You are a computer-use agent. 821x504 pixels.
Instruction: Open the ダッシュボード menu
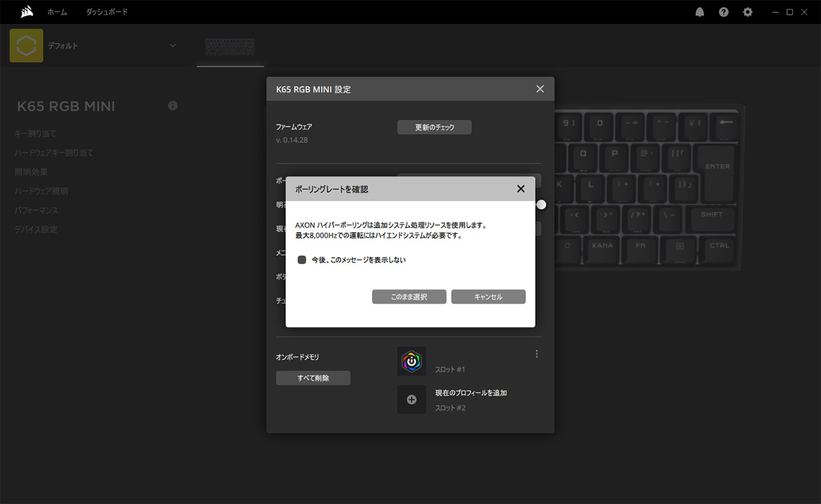pyautogui.click(x=107, y=12)
